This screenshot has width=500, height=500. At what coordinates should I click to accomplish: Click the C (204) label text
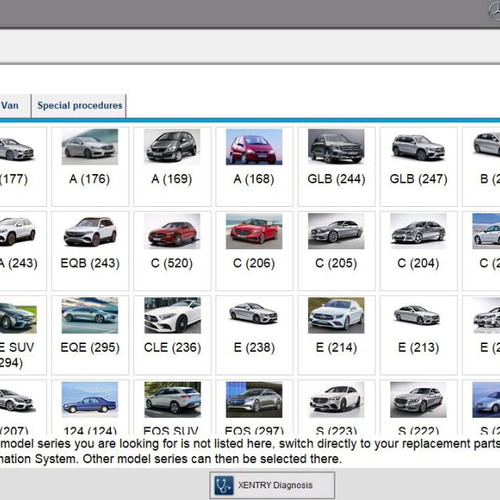(x=418, y=263)
